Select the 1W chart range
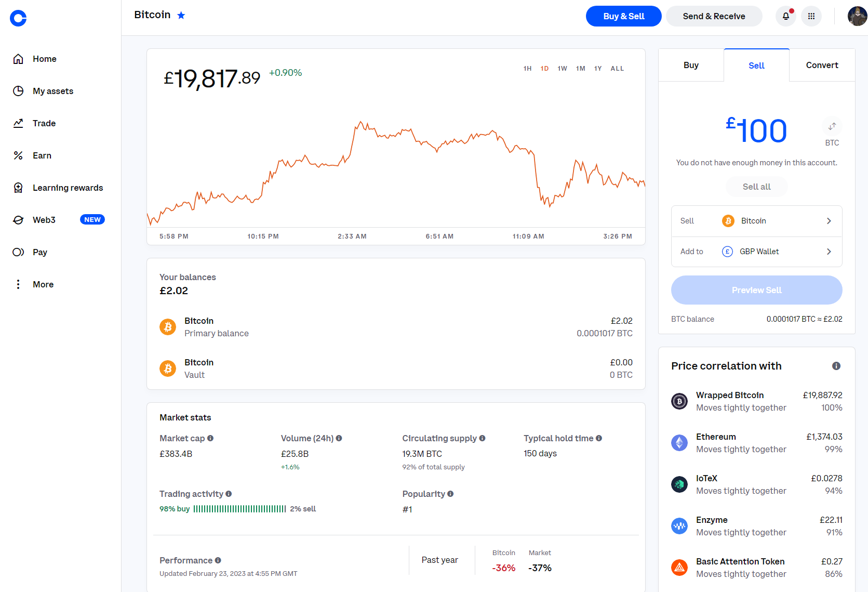This screenshot has height=592, width=868. click(563, 69)
